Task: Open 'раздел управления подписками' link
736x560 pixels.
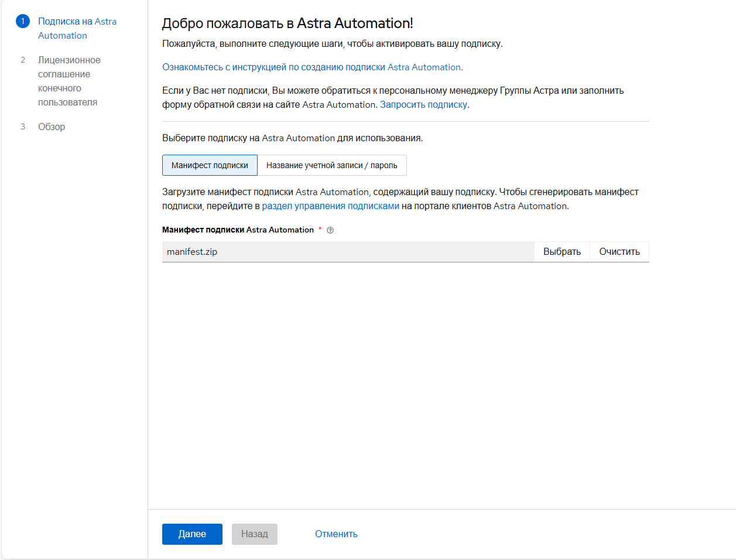Action: 330,206
